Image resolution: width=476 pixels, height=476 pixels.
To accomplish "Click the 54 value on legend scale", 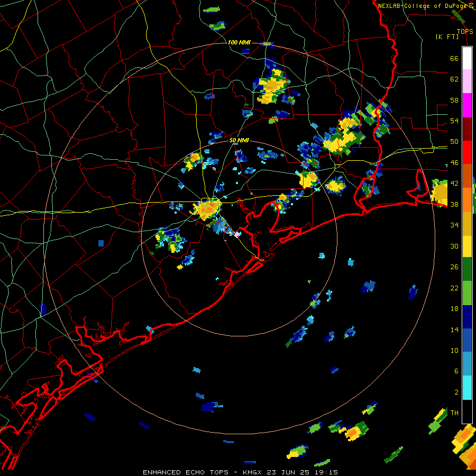I will click(454, 121).
